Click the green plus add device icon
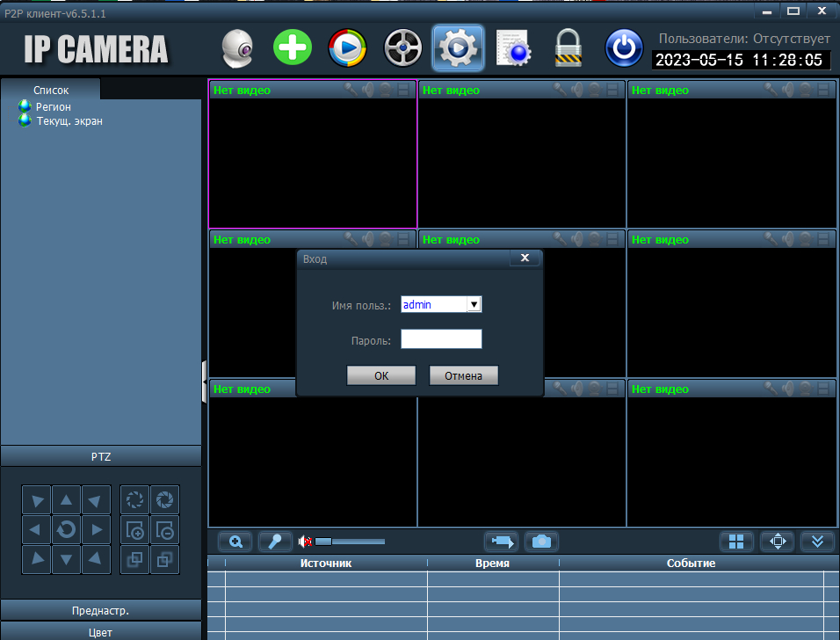This screenshot has width=840, height=640. click(293, 47)
